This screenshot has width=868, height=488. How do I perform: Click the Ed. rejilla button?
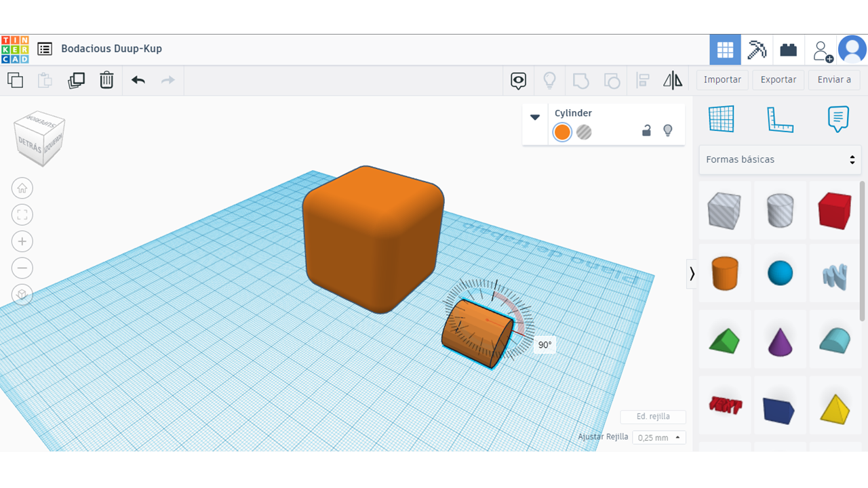[653, 417]
